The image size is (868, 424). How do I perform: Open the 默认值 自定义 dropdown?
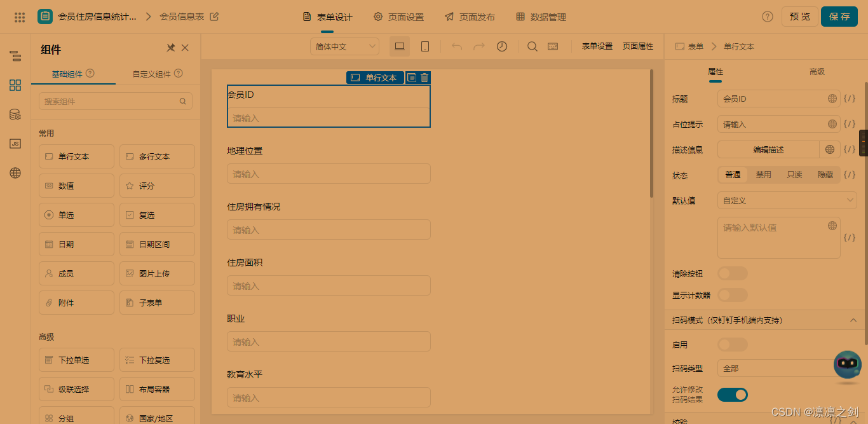click(x=787, y=200)
